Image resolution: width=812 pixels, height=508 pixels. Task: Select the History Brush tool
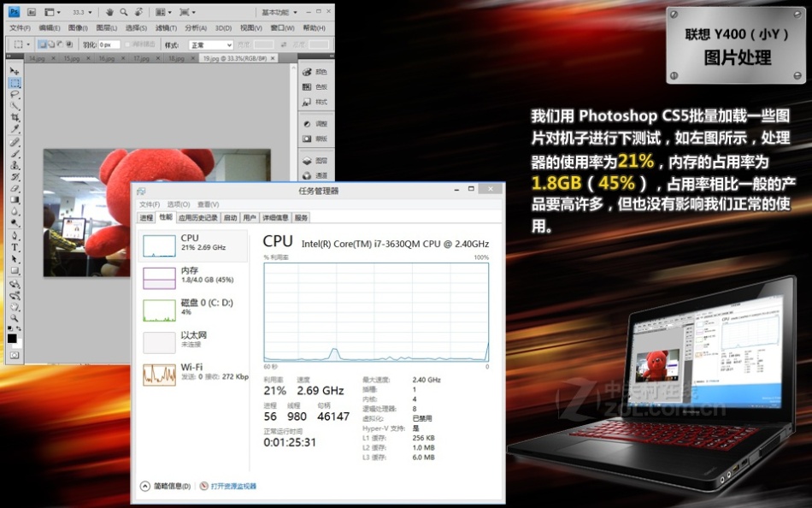point(15,176)
